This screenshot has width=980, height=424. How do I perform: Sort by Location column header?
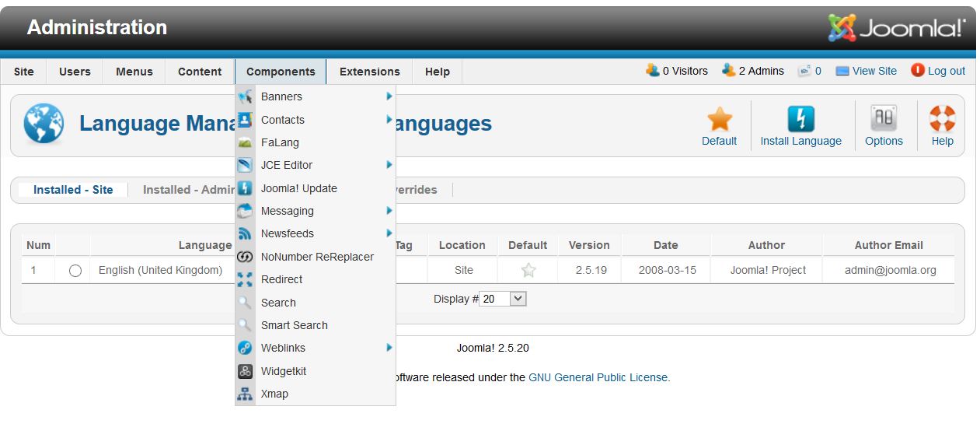pyautogui.click(x=462, y=245)
